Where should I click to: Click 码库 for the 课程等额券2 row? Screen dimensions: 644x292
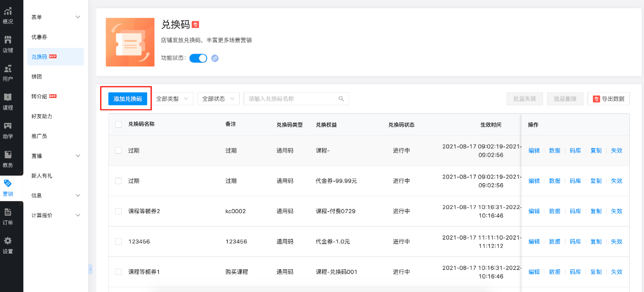[x=575, y=211]
